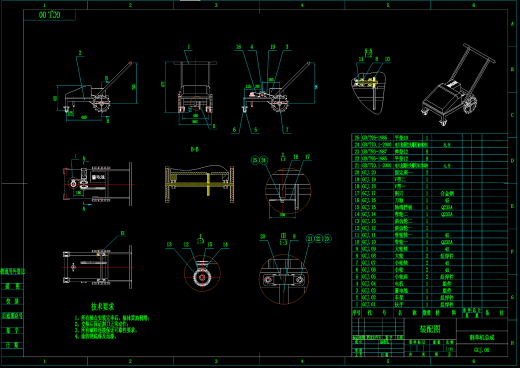The width and height of the screenshot is (520, 368).
Task: Select the B-B section view label
Action: pos(195,149)
